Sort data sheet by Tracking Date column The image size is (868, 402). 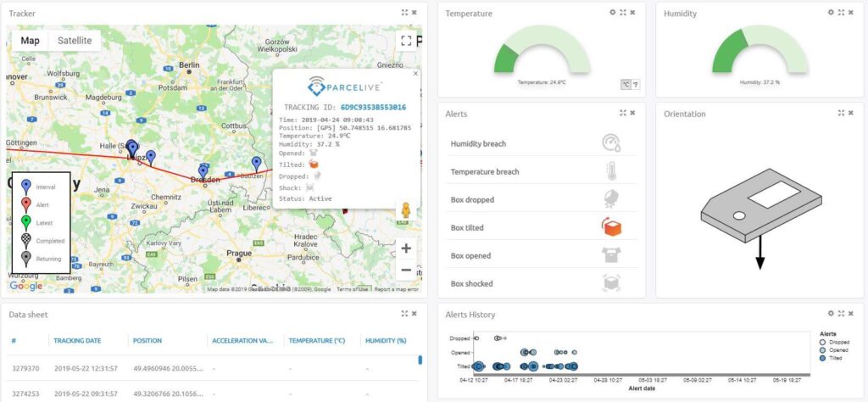click(x=77, y=341)
